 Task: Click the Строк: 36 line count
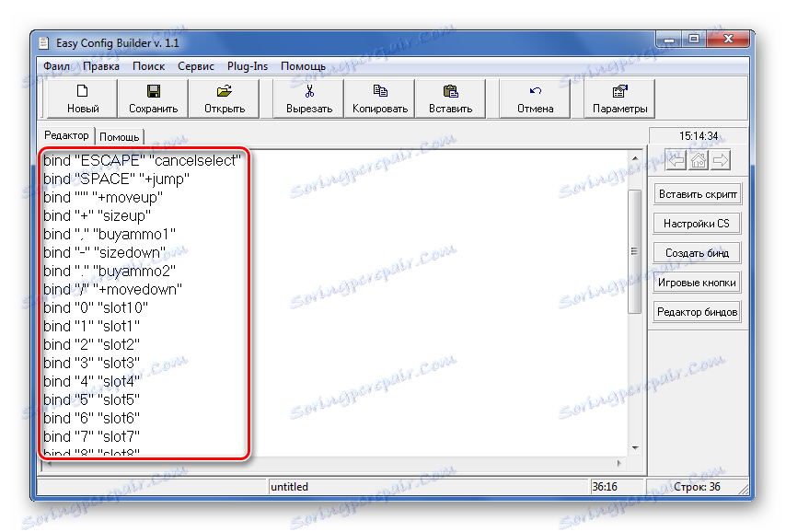tap(697, 487)
